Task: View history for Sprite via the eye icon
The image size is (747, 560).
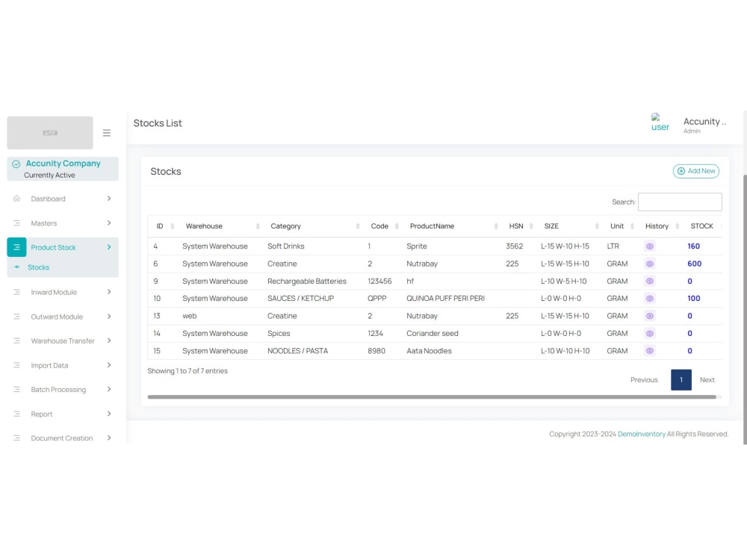Action: coord(650,246)
